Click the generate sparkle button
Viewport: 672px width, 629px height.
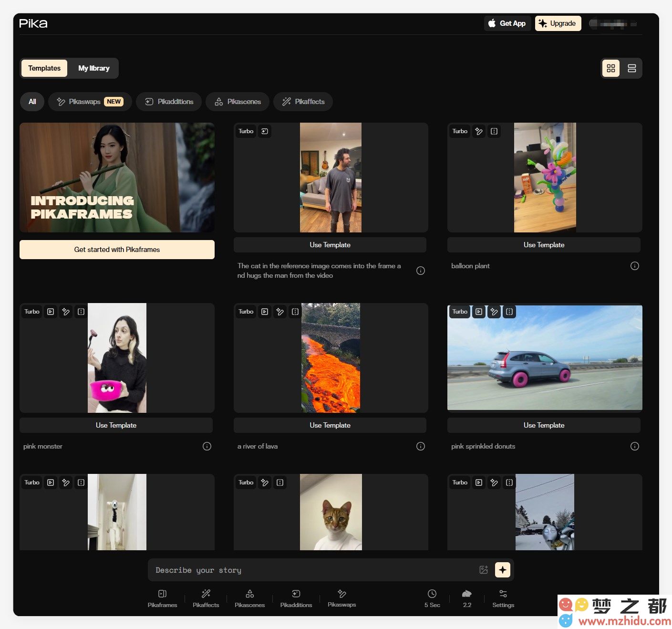[503, 570]
